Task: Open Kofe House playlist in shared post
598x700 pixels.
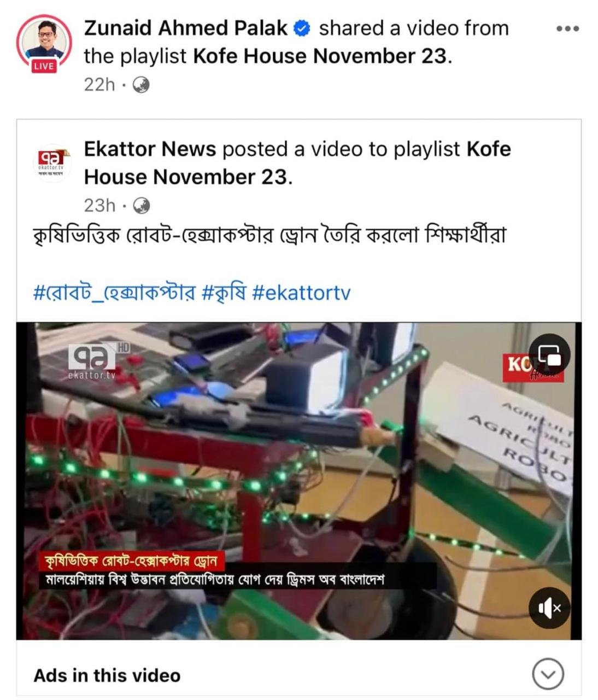Action: 297,163
